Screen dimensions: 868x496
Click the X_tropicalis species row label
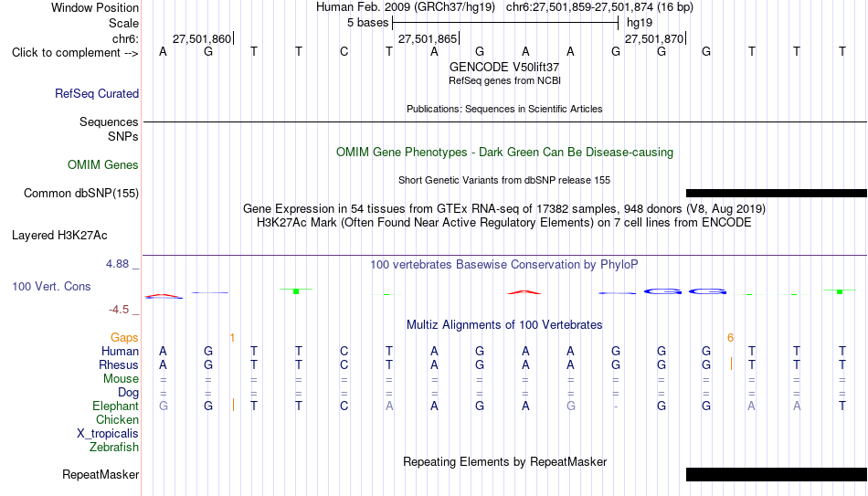108,434
